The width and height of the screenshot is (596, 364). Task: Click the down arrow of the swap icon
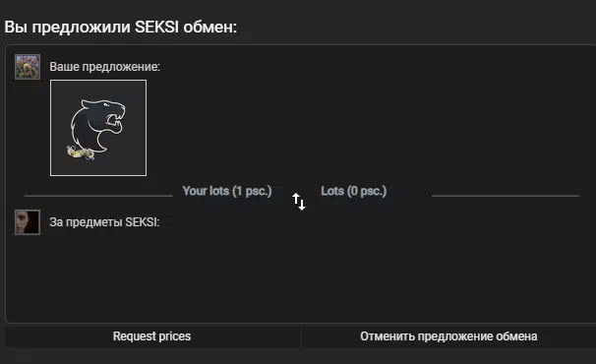[x=302, y=205]
